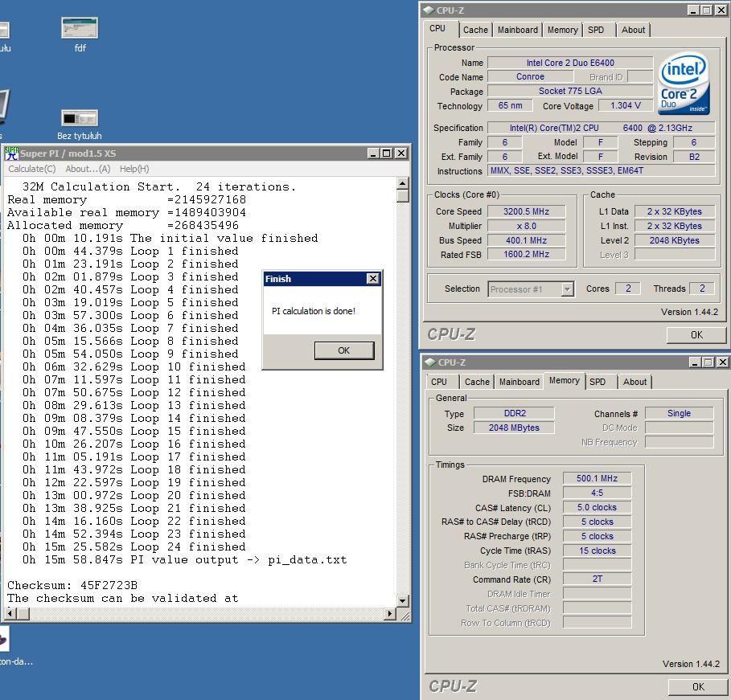
Task: Click the DRAM Frequency value 500.1 MHz
Action: [597, 479]
